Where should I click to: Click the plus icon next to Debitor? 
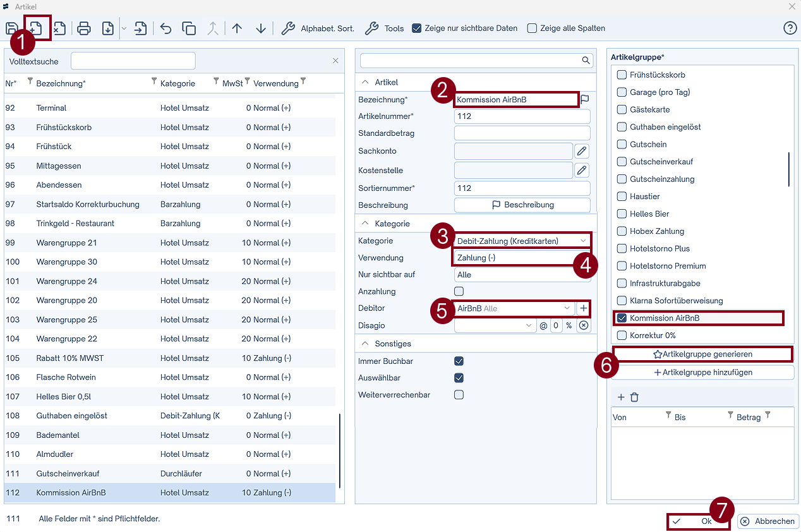[583, 308]
